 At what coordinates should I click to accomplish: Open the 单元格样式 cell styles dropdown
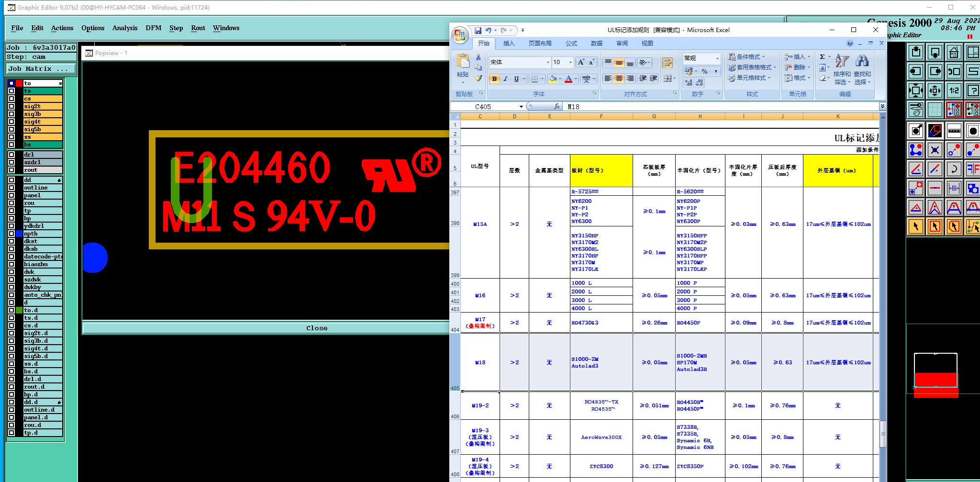(x=749, y=78)
